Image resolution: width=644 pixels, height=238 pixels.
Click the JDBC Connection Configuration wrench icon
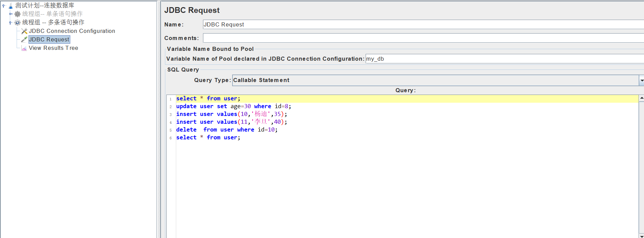tap(24, 31)
